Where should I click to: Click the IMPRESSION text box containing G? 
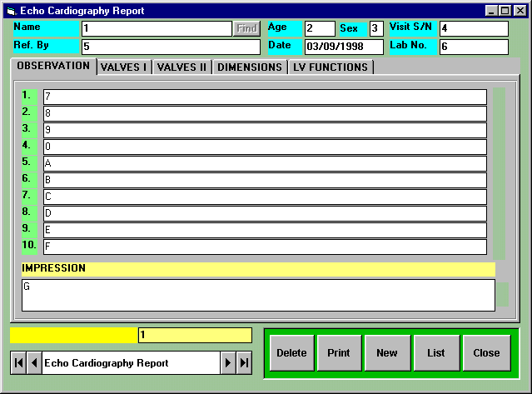[x=259, y=295]
